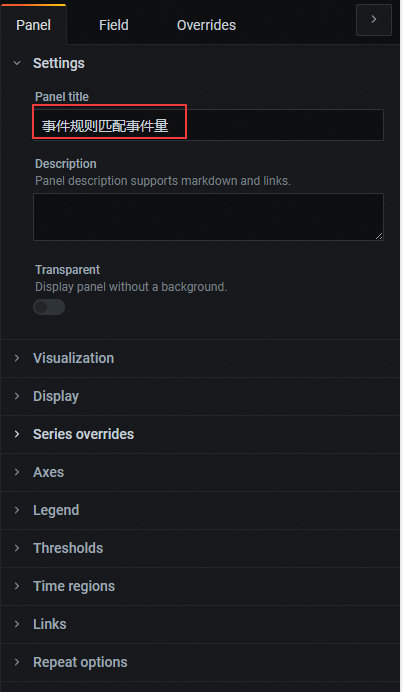Click the chevron beside Thresholds
Viewport: 403px width, 692px height.
tap(17, 548)
